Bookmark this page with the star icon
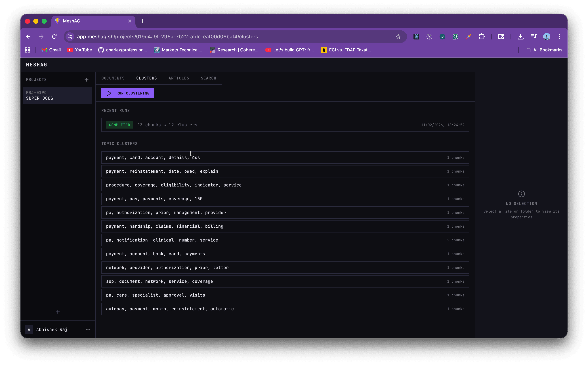 pos(398,36)
